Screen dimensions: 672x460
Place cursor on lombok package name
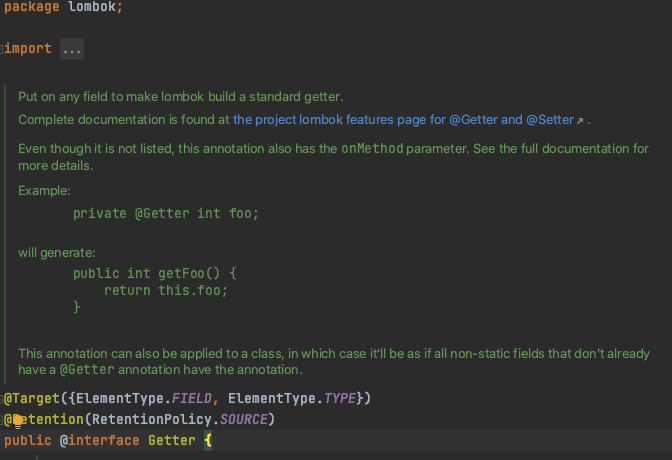[x=92, y=6]
